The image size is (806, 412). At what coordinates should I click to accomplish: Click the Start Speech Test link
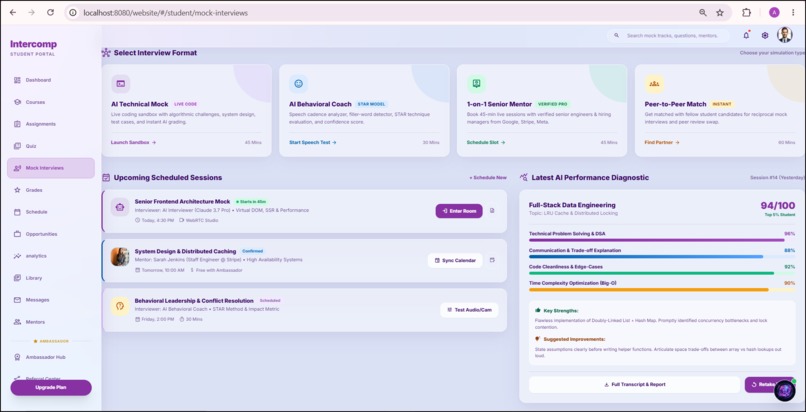[x=313, y=142]
